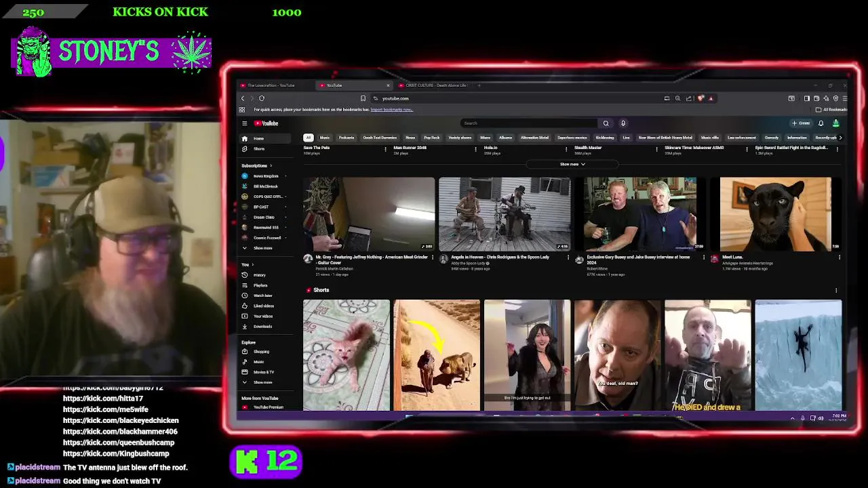Open the Nova Kingdom subscription channel

264,176
